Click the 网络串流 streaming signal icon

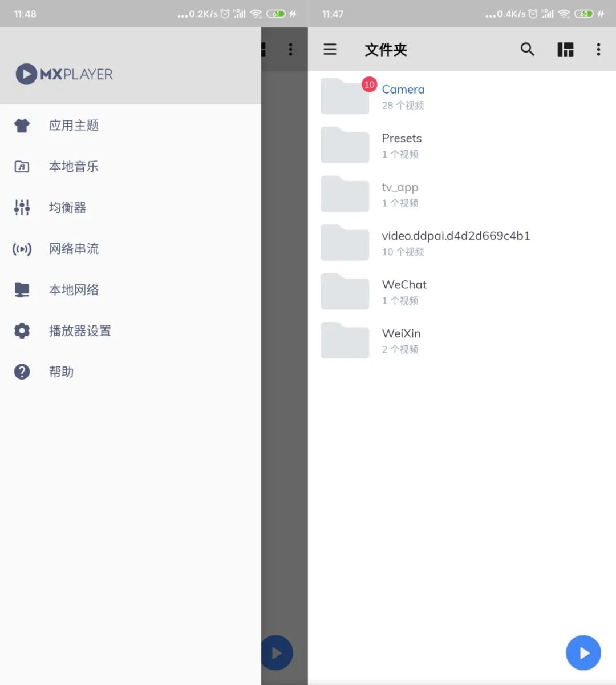22,249
